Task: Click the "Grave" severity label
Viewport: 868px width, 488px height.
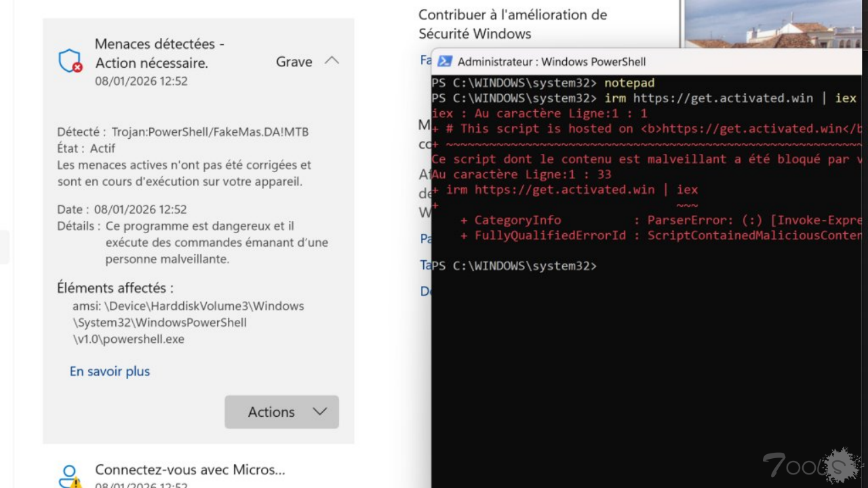Action: coord(294,62)
